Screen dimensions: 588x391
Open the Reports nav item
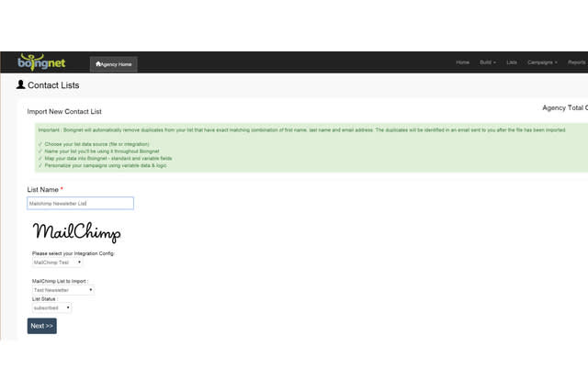pyautogui.click(x=576, y=62)
